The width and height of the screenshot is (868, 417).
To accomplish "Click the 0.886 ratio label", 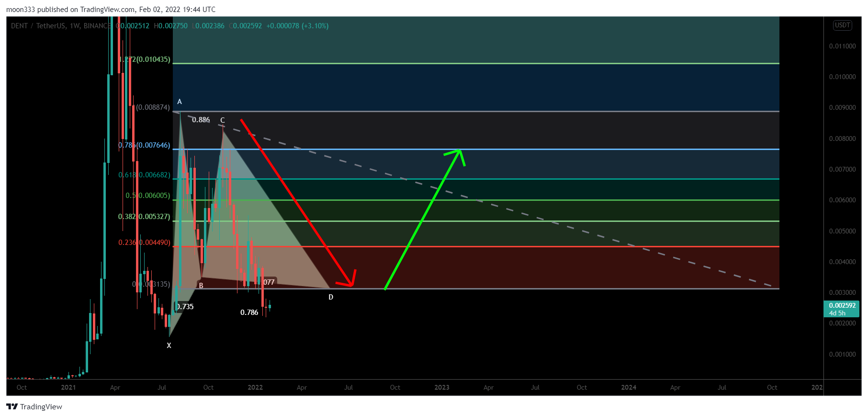I will (201, 120).
